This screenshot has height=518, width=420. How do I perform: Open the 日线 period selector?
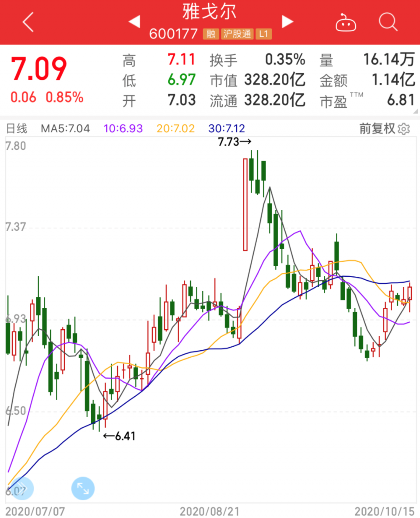(x=16, y=129)
